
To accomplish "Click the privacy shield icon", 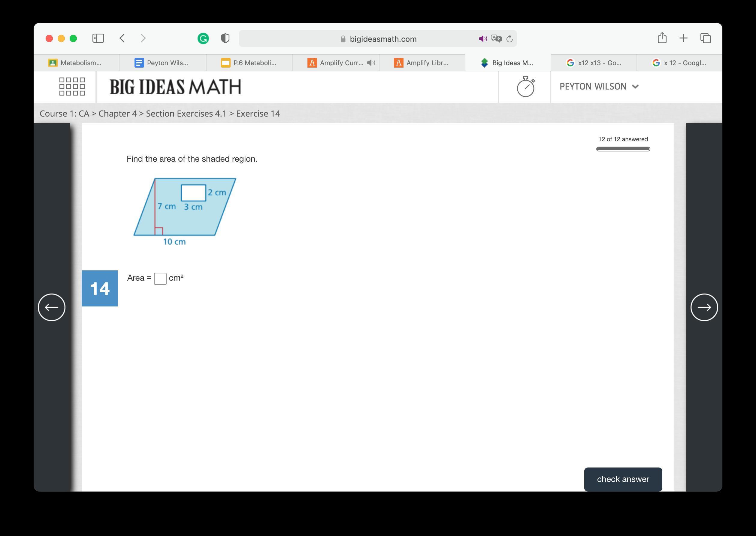I will 225,39.
